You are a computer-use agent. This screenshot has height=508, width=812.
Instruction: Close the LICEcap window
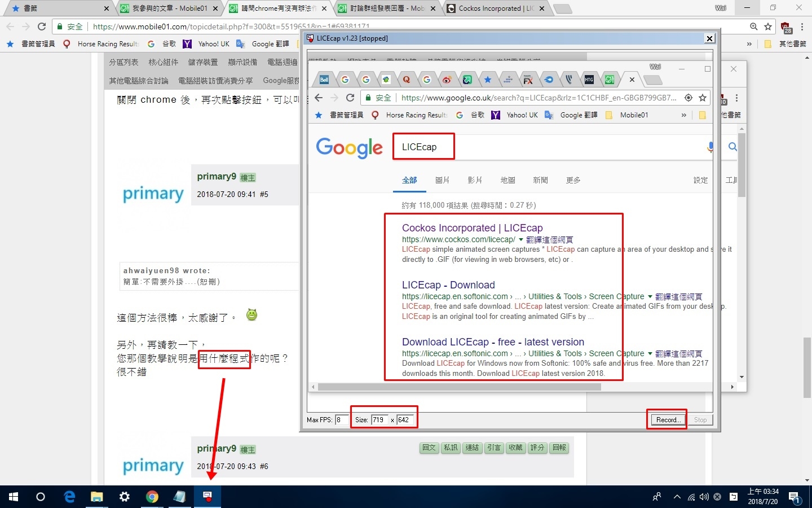tap(709, 38)
